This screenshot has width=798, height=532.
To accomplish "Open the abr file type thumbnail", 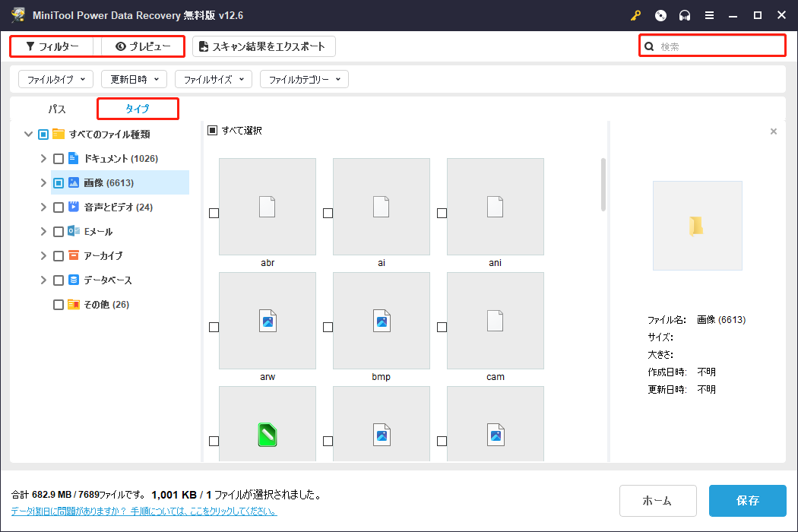I will (x=268, y=206).
